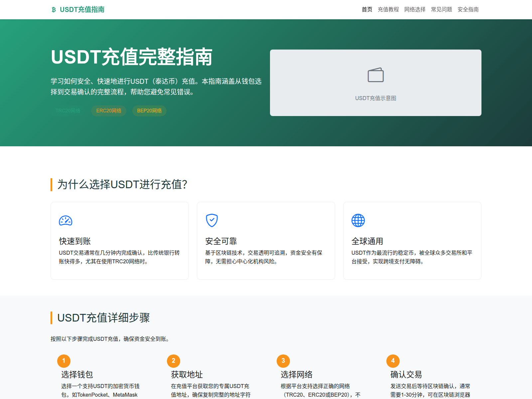Click the 快速到账 card heading
Screen dimensions: 532x399
click(x=75, y=241)
